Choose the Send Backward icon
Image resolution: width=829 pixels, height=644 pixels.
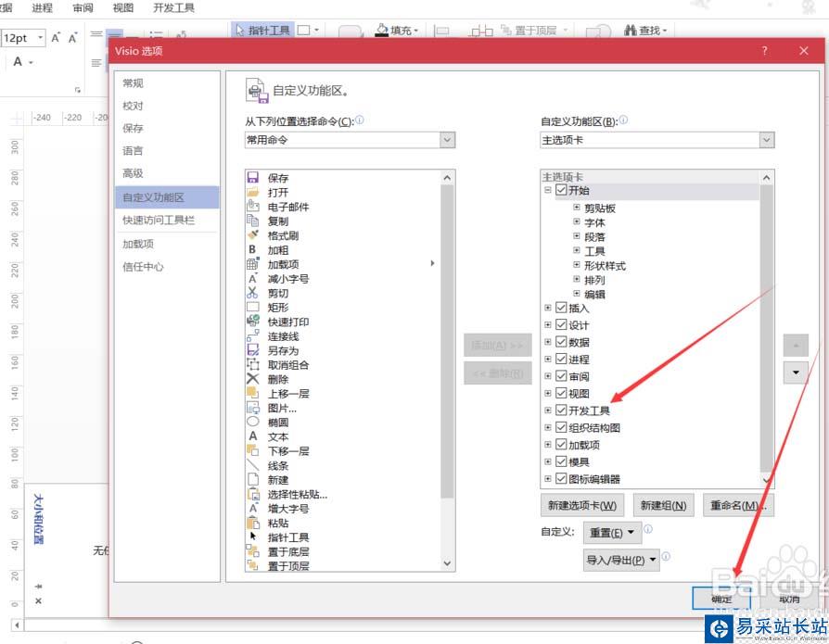(x=253, y=450)
